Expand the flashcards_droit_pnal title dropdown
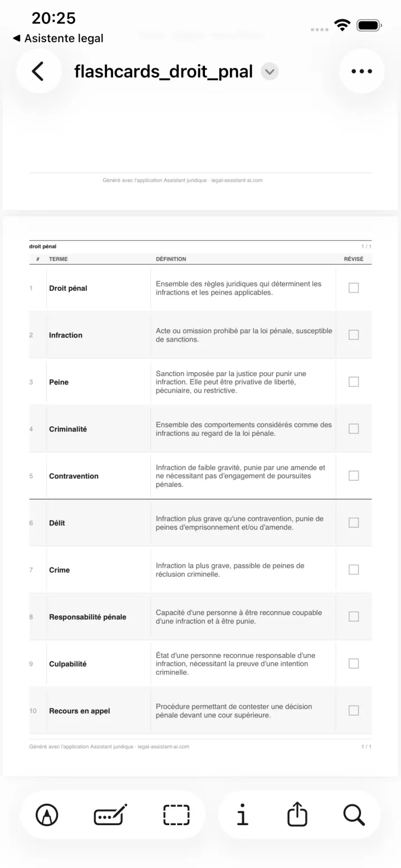The height and width of the screenshot is (868, 401). [x=270, y=72]
